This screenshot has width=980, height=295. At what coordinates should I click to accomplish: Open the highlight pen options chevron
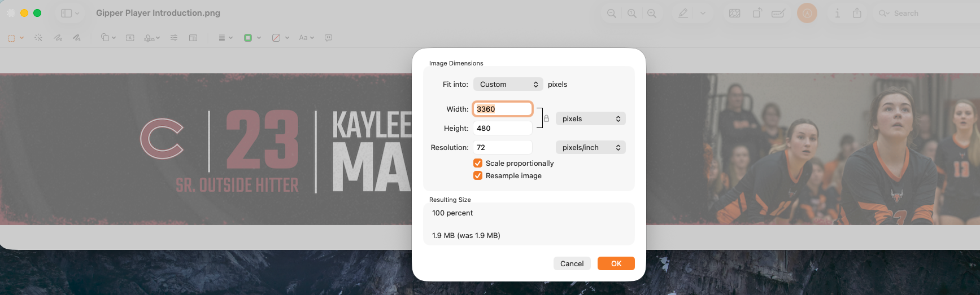(x=703, y=14)
